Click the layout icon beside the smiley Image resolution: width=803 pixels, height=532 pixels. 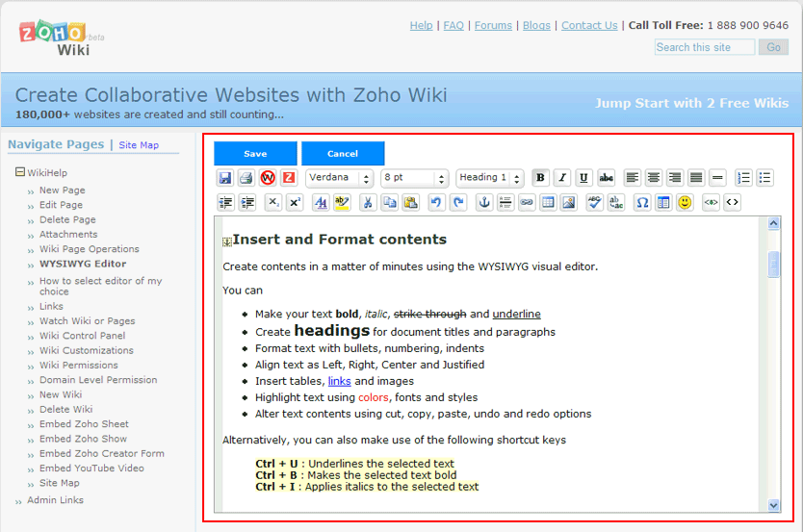pos(663,203)
